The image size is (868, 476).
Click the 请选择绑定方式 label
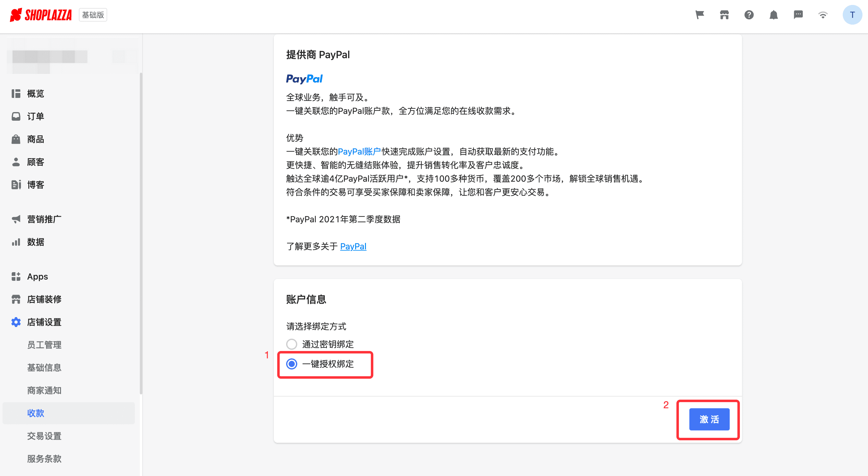pyautogui.click(x=316, y=326)
